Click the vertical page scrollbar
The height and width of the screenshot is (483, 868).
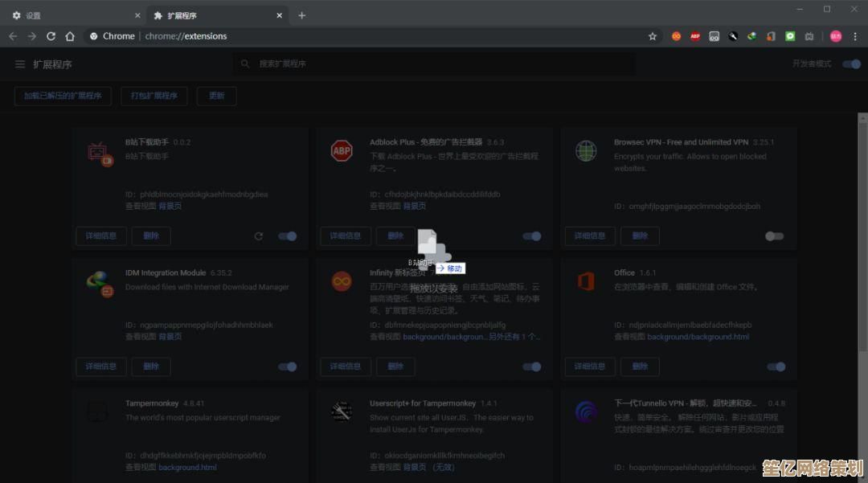point(862,237)
